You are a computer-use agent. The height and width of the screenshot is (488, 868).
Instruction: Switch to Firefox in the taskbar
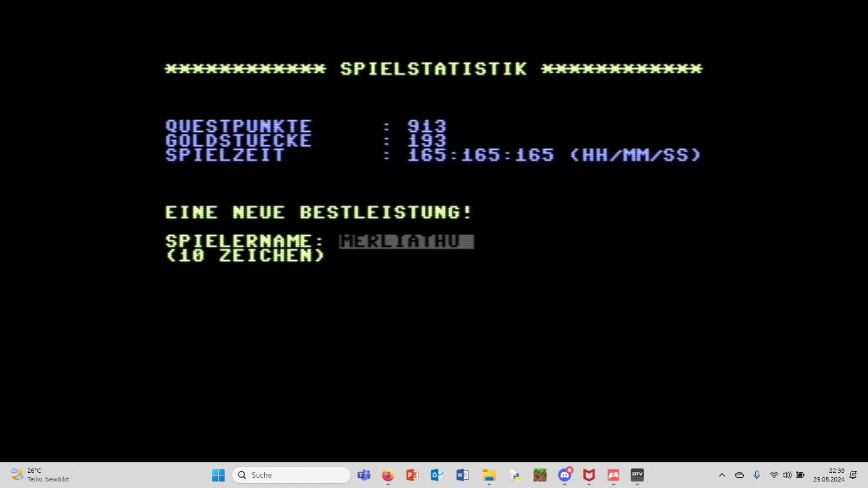(x=387, y=475)
